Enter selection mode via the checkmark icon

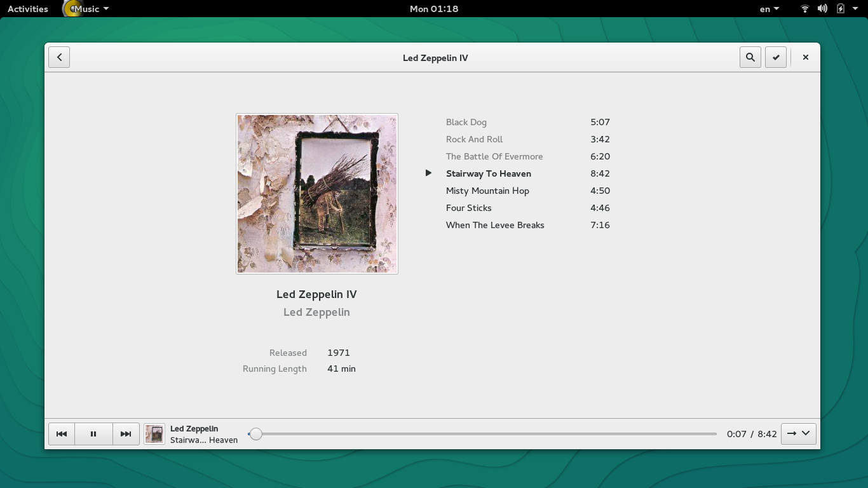tap(776, 57)
